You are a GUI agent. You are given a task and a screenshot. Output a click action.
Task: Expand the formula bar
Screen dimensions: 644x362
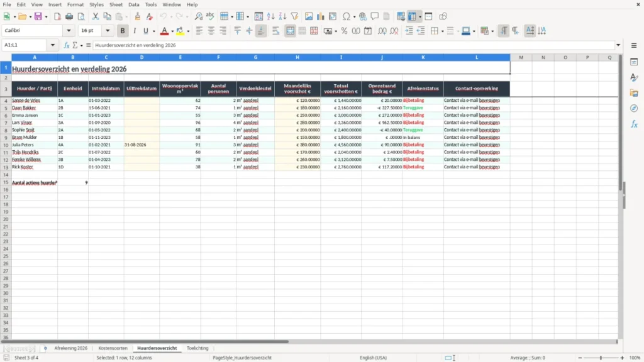(618, 45)
